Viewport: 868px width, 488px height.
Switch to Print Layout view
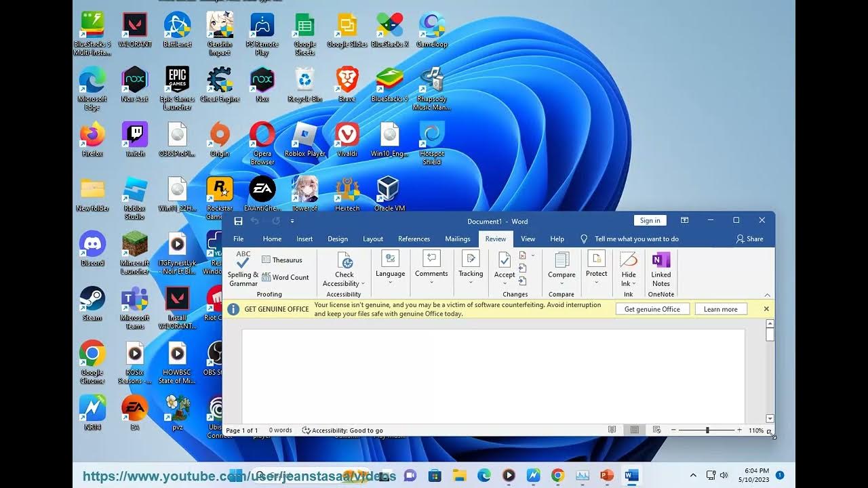pyautogui.click(x=634, y=430)
